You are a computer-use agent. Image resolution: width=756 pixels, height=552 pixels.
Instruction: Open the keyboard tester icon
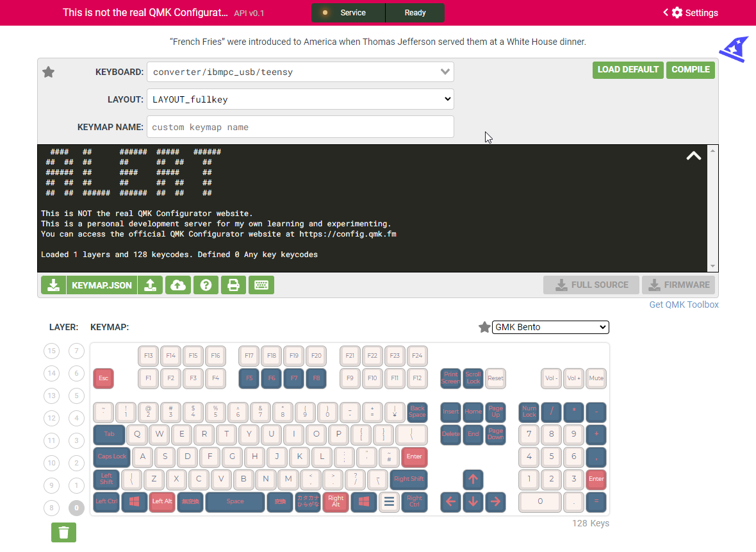click(261, 285)
